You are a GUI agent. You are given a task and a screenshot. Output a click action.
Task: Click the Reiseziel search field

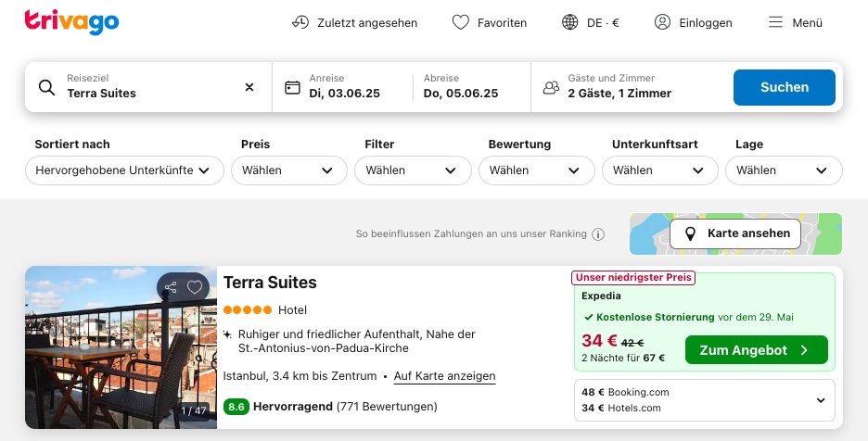149,87
